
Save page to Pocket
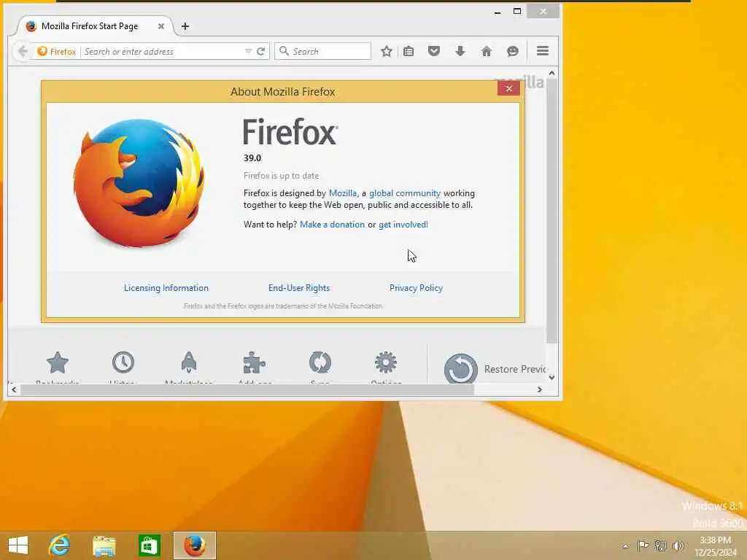tap(434, 51)
